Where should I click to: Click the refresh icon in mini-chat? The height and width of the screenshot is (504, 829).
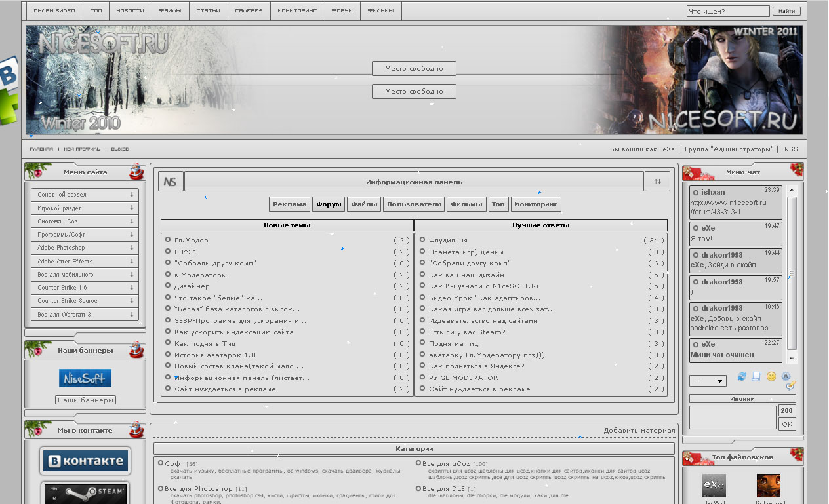[742, 377]
